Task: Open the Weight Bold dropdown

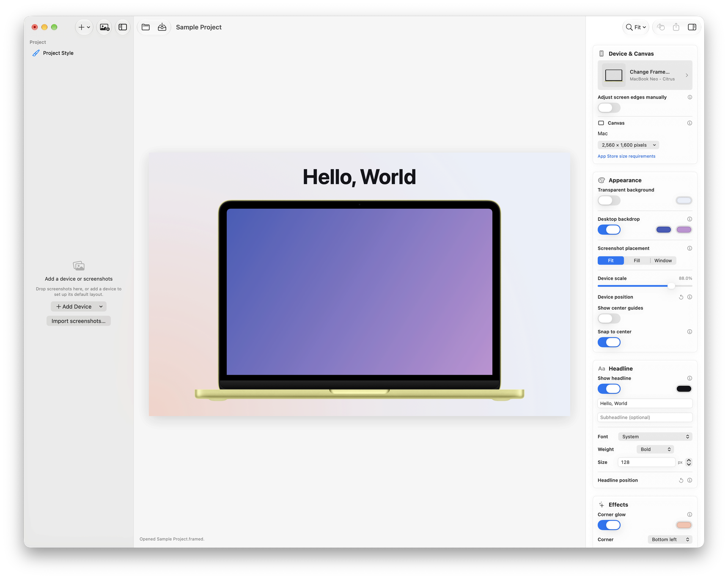Action: pyautogui.click(x=655, y=449)
